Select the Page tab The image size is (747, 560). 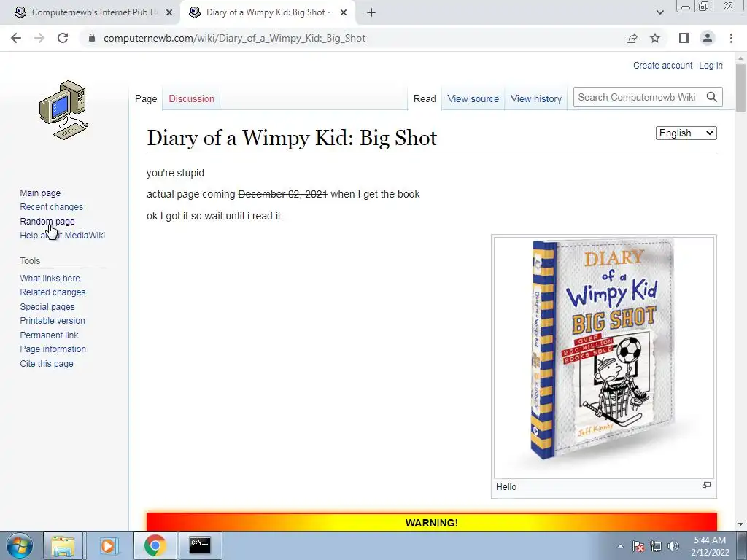[x=146, y=98]
